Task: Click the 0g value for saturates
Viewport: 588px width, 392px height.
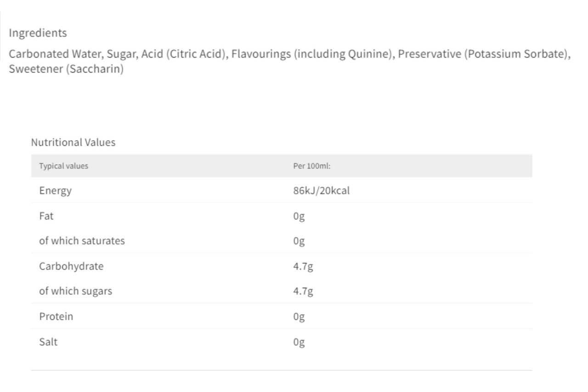Action: pyautogui.click(x=299, y=241)
